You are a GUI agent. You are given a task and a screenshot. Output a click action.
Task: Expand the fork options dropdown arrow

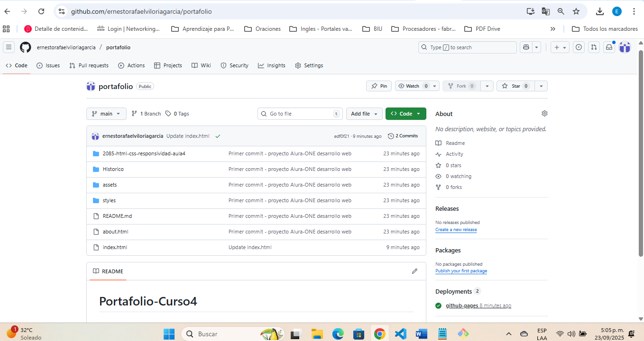pos(487,86)
